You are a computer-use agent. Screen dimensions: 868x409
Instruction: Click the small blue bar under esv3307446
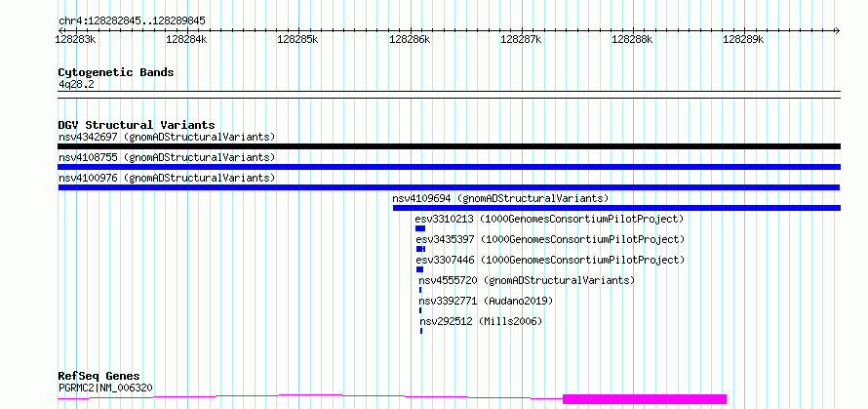(419, 269)
